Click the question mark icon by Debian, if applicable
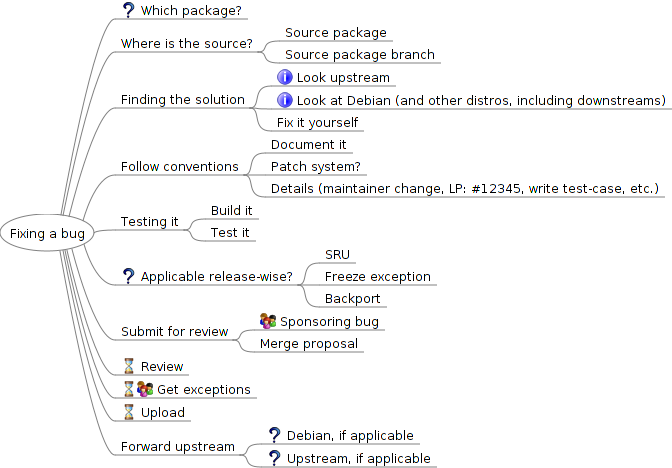The height and width of the screenshot is (468, 672). coord(274,435)
